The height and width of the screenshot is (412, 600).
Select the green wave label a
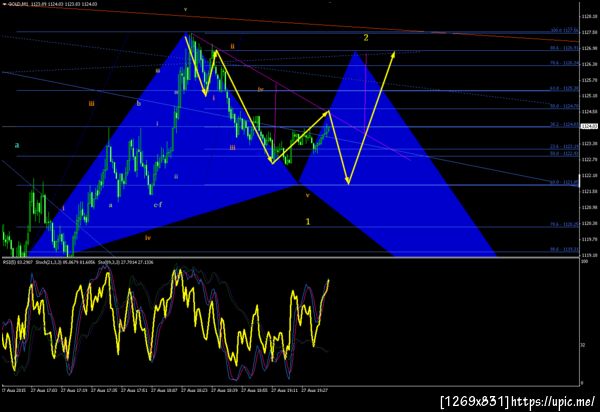[x=17, y=145]
